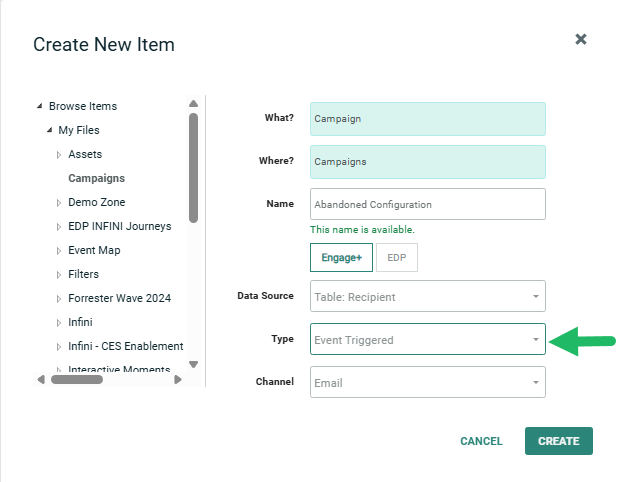Switch to the EDP option
The image size is (621, 482).
click(397, 257)
